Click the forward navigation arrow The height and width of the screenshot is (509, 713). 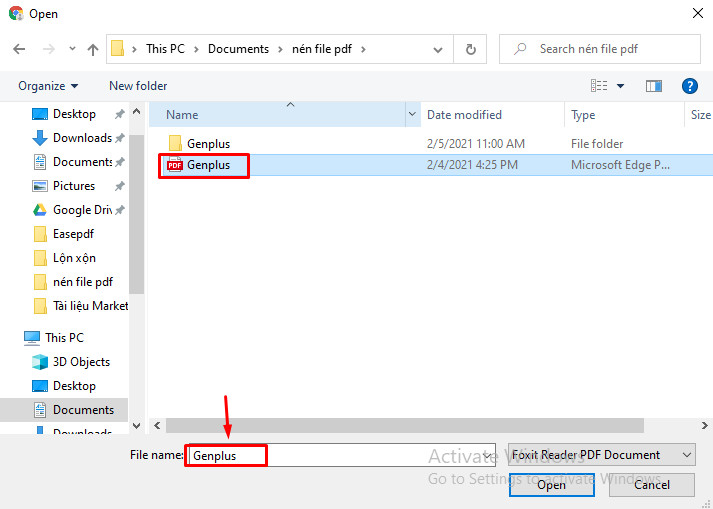[48, 49]
